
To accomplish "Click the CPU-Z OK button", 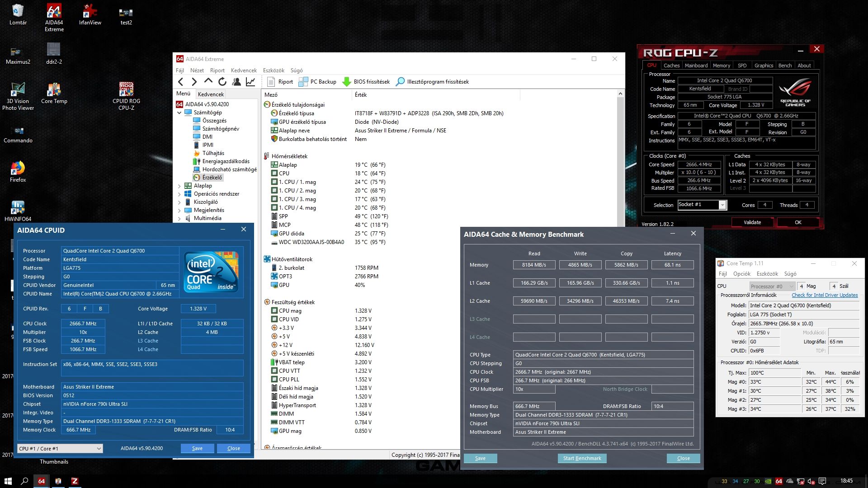I will [x=798, y=222].
